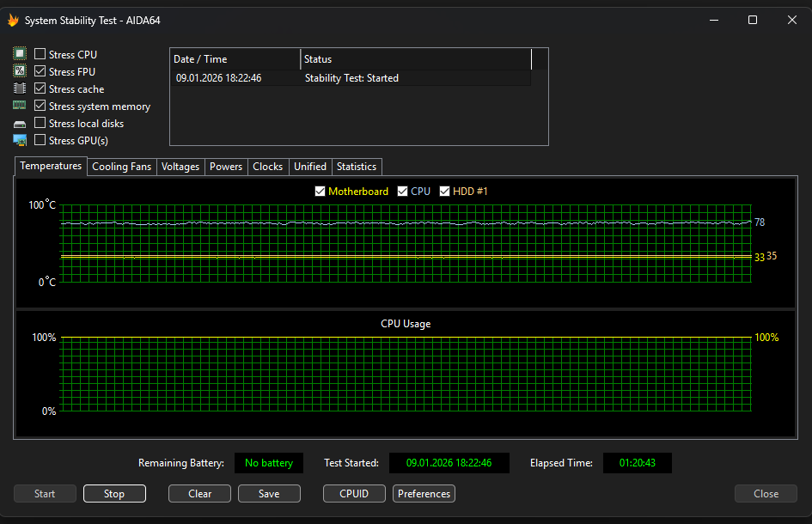
Task: Click the Close button at bottom right
Action: (x=766, y=493)
